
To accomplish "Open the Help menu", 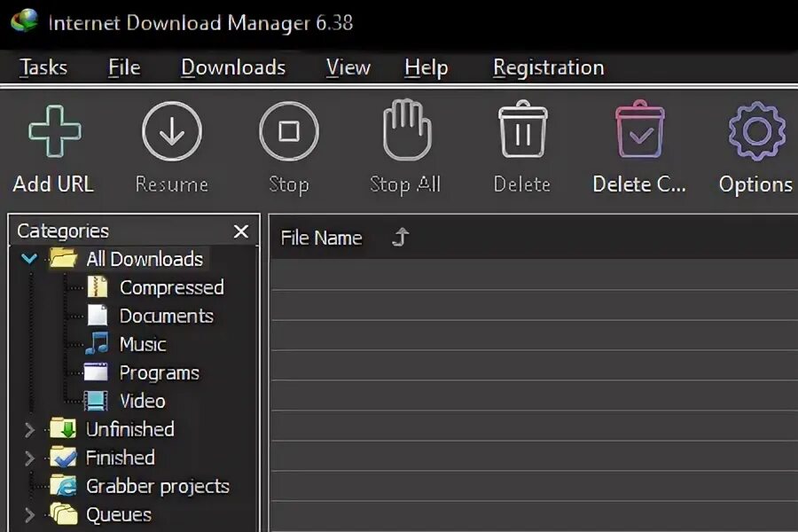I will [426, 67].
